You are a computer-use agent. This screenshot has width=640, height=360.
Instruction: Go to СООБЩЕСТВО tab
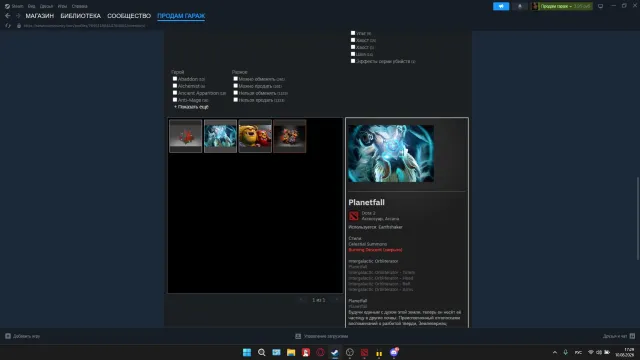pyautogui.click(x=129, y=16)
